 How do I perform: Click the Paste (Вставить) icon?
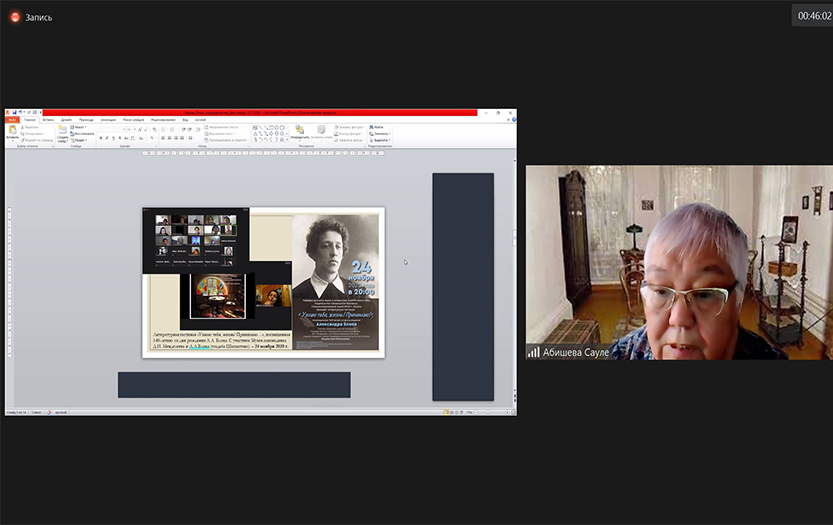(13, 131)
